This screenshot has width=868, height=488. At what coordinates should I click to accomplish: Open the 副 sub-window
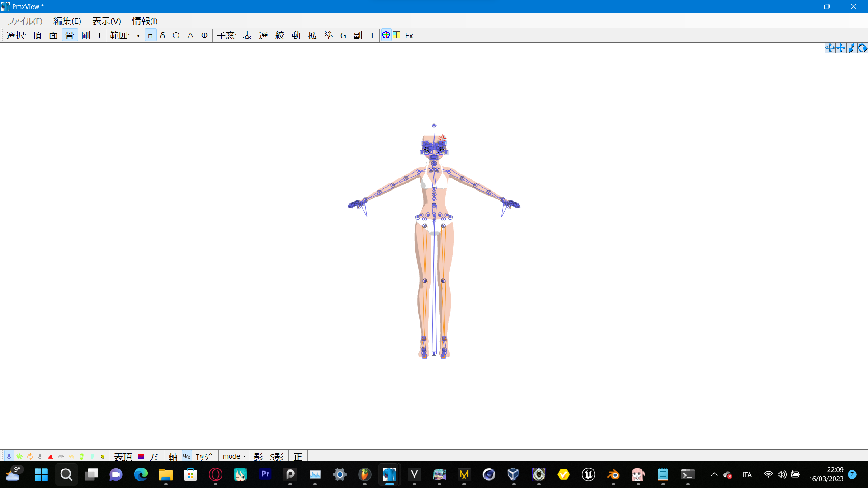click(358, 35)
